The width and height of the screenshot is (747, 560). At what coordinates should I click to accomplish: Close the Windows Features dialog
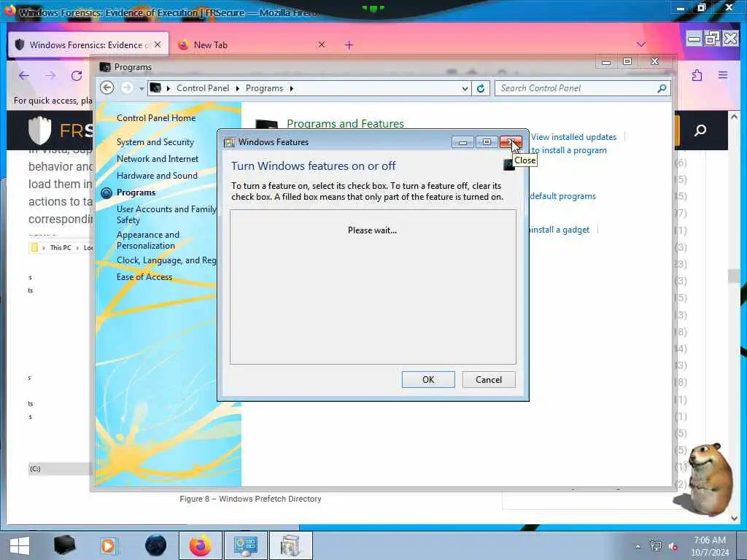[x=511, y=142]
